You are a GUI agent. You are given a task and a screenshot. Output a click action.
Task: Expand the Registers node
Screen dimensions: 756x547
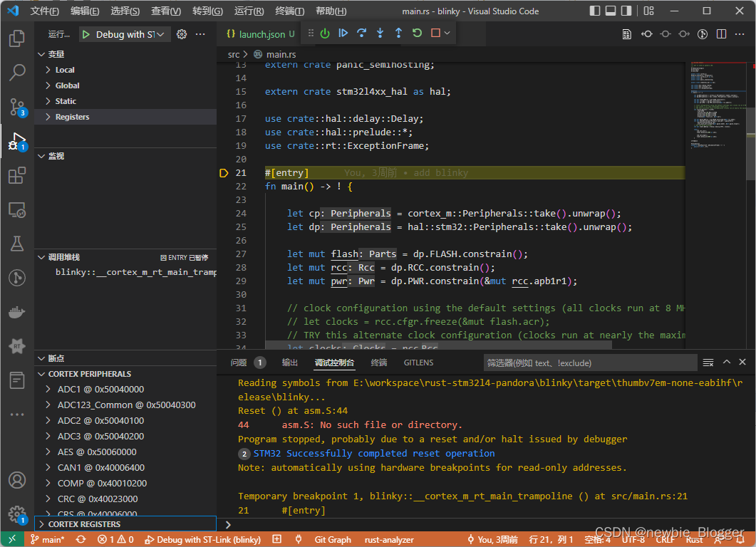pyautogui.click(x=48, y=117)
